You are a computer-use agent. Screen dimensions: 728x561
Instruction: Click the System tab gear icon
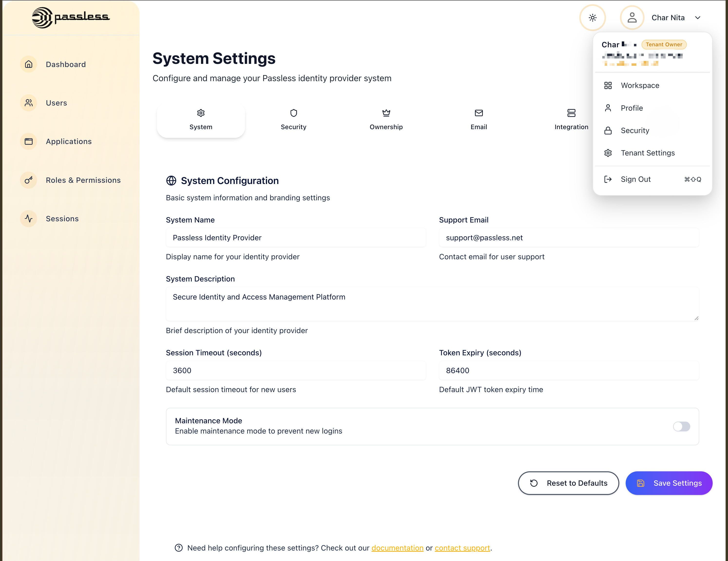(x=201, y=113)
